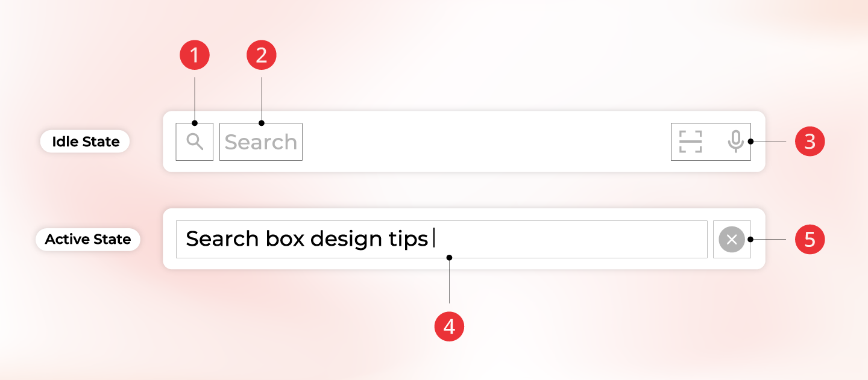Click the magnifying glass search icon
Viewport: 868px width, 380px height.
click(195, 142)
